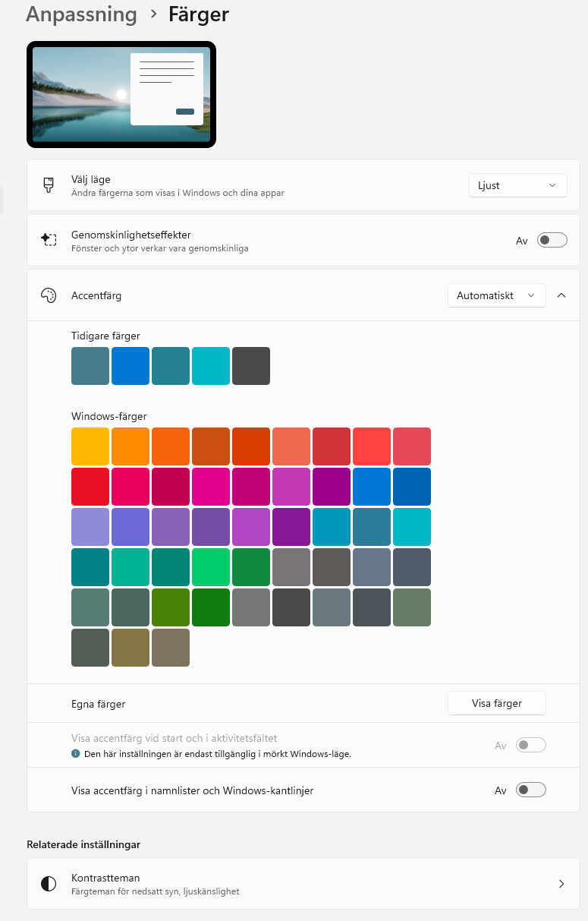This screenshot has height=921, width=588.
Task: Select dark gray swatch under Tidigare färger
Action: point(251,366)
